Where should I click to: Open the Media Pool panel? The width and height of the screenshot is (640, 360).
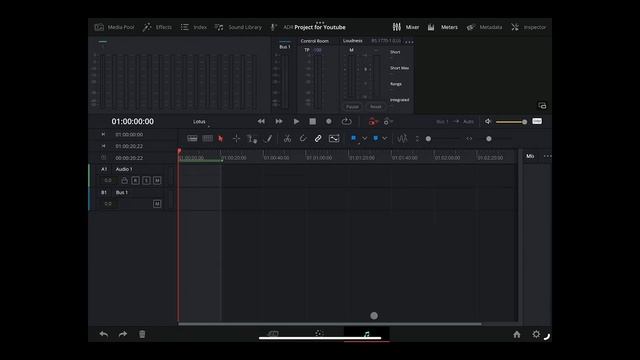(114, 27)
